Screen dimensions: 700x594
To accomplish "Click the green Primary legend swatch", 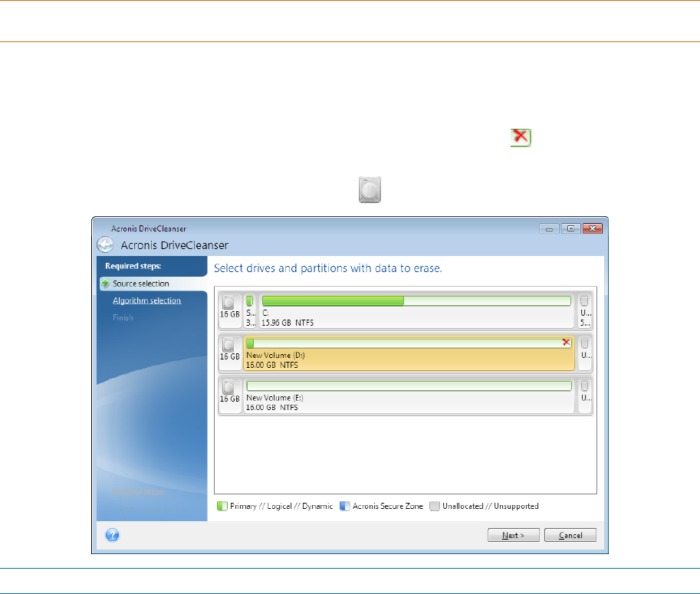I will tap(222, 506).
